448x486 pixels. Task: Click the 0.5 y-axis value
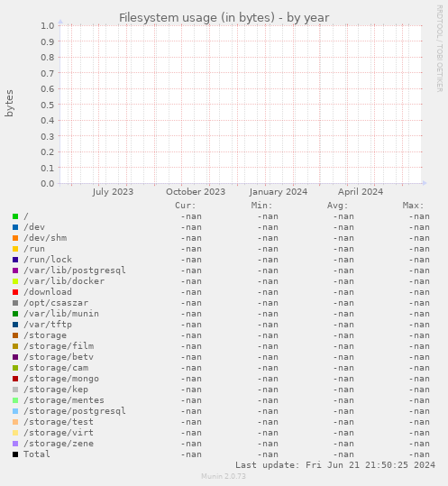point(48,105)
